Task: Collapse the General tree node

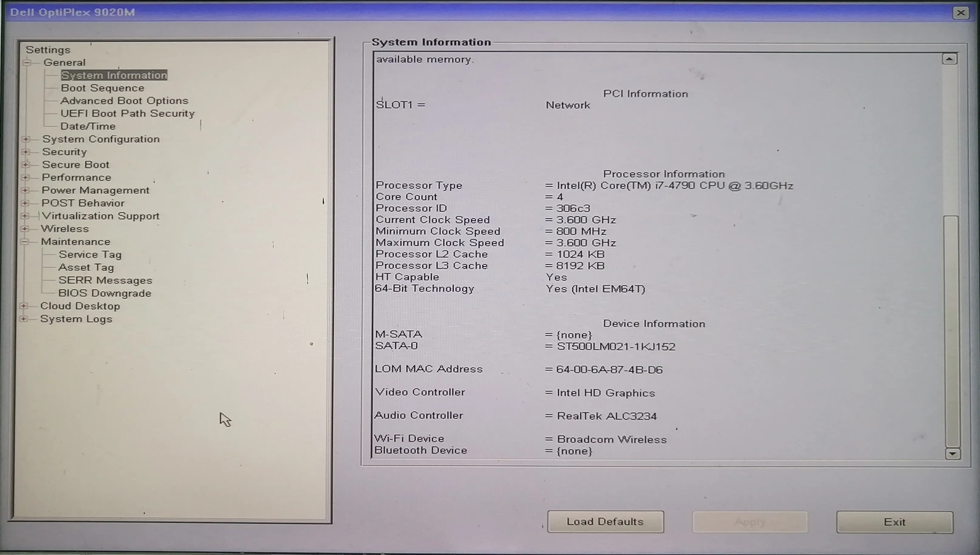Action: tap(27, 63)
